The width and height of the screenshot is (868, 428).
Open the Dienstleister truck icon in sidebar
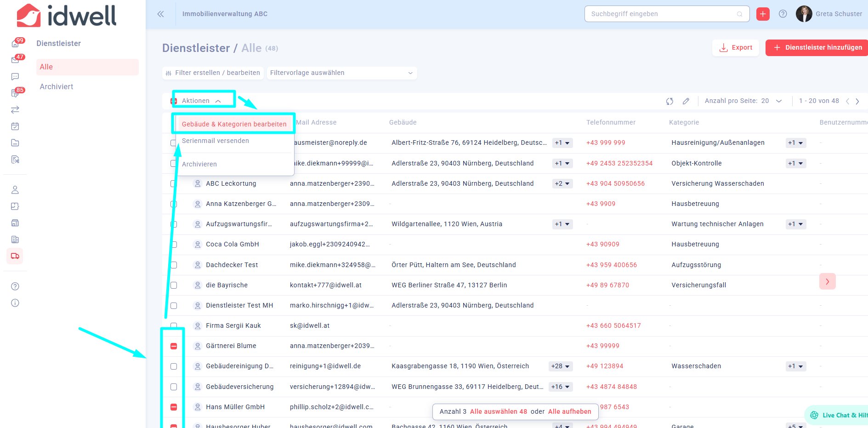tap(15, 256)
